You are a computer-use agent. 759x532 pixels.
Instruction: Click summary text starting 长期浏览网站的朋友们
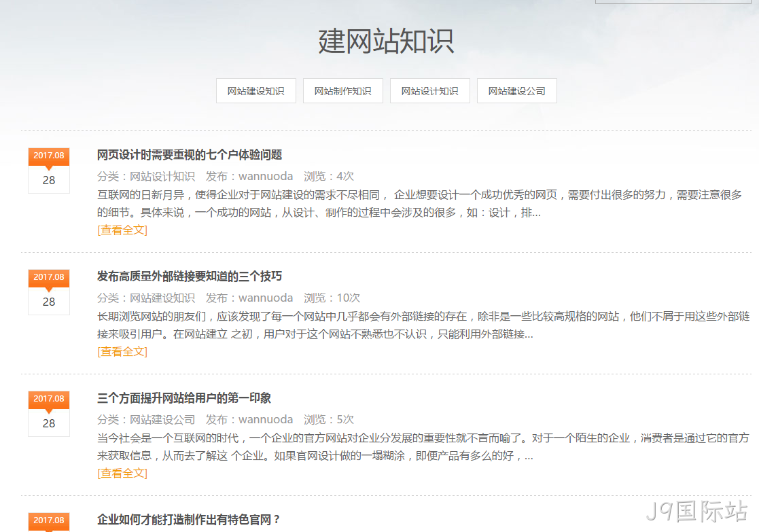[x=423, y=325]
